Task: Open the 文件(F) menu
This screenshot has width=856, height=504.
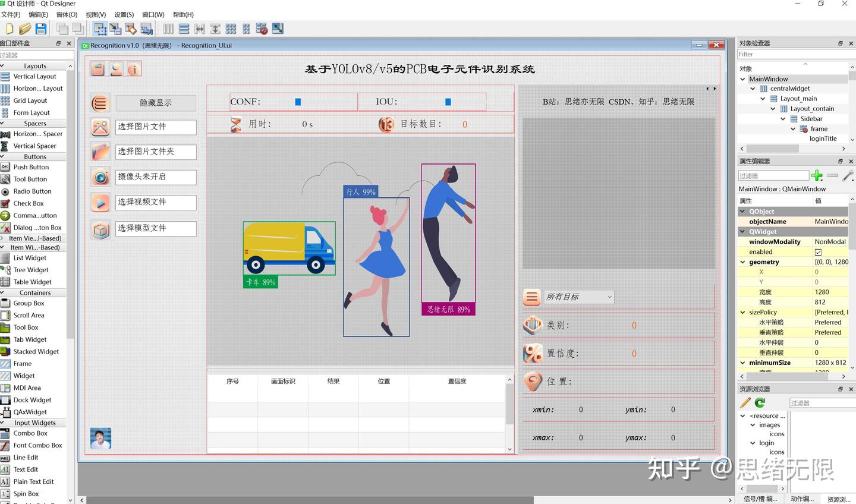Action: pyautogui.click(x=12, y=14)
